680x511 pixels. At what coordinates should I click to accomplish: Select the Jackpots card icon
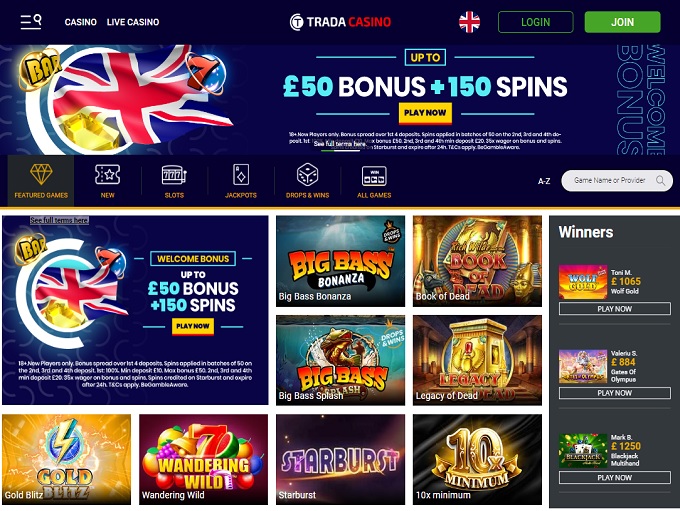coord(241,174)
